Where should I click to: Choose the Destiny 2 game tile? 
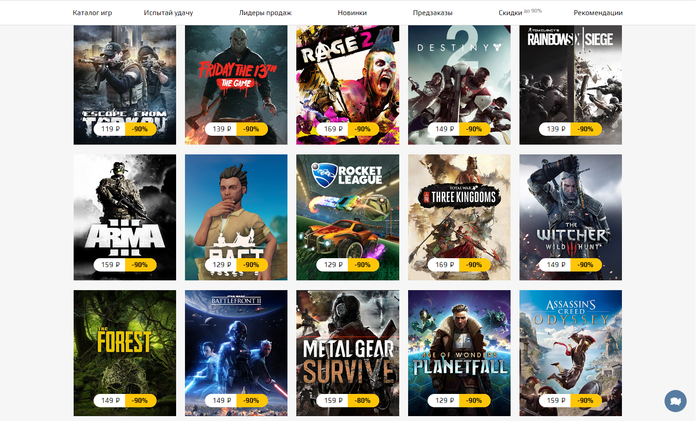459,84
